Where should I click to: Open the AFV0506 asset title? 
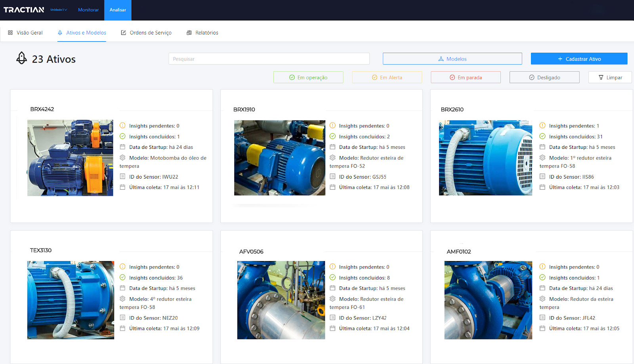[x=251, y=252]
